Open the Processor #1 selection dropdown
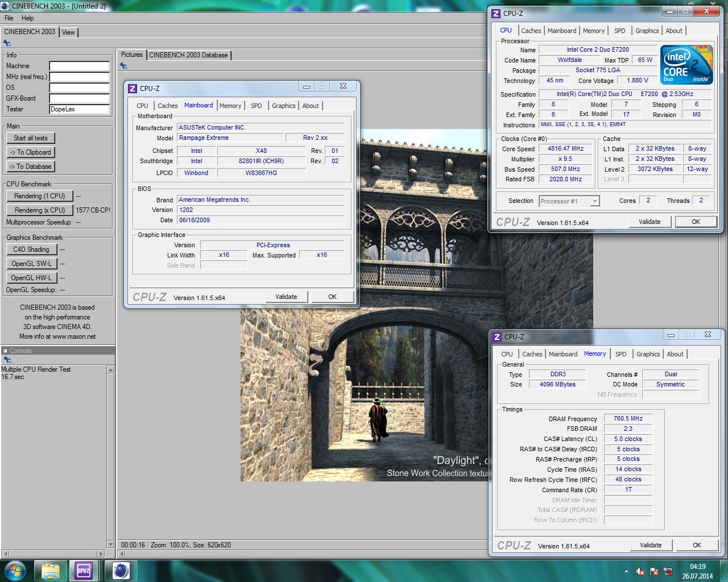 [569, 201]
